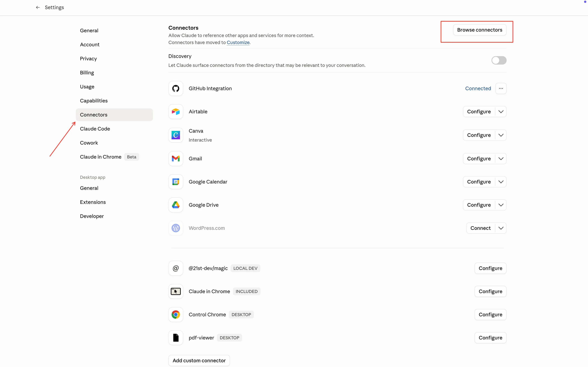The width and height of the screenshot is (588, 367).
Task: Open the Privacy settings section
Action: tap(114, 59)
